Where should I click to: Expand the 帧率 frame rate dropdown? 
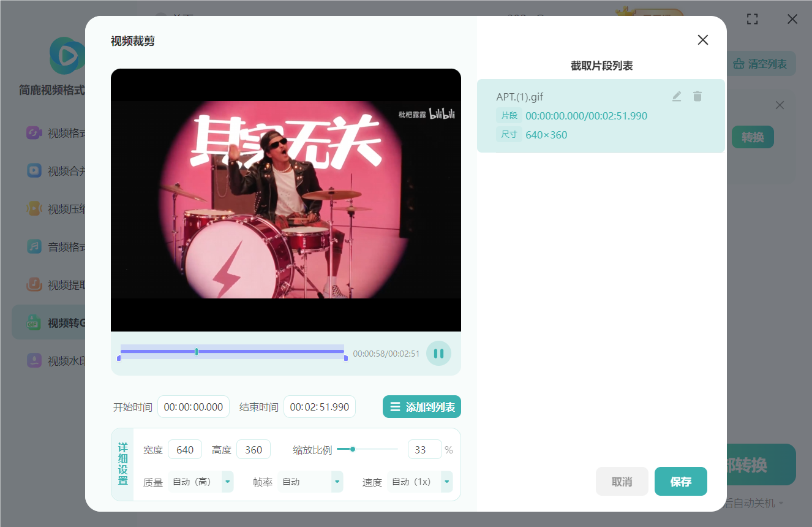point(336,482)
